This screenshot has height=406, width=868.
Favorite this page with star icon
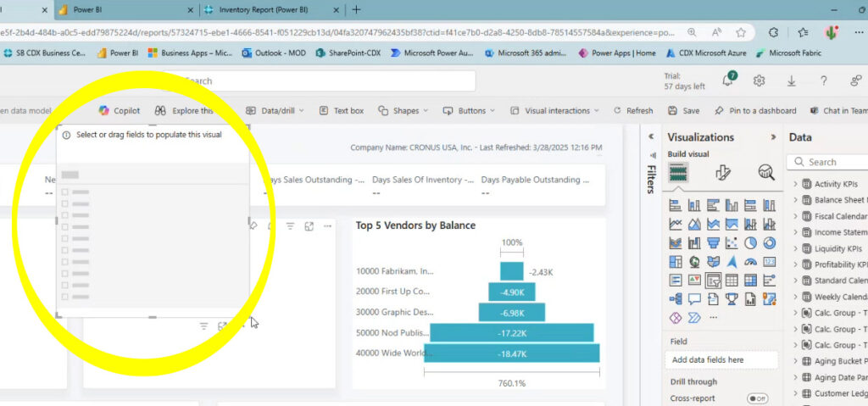tap(741, 32)
